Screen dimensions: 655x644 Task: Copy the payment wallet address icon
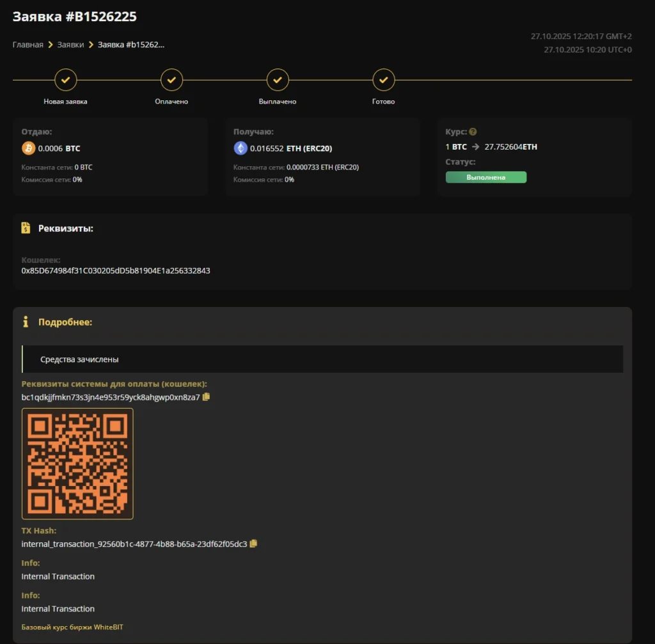tap(206, 397)
